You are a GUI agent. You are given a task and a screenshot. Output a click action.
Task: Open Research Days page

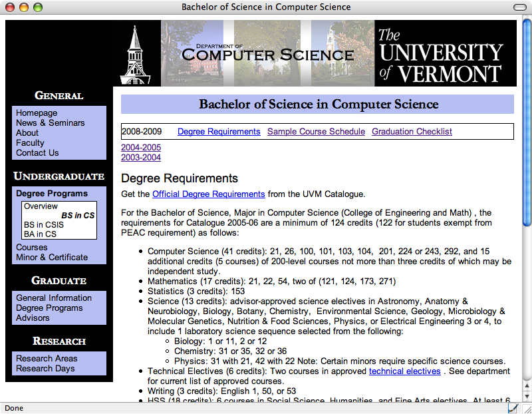(45, 369)
